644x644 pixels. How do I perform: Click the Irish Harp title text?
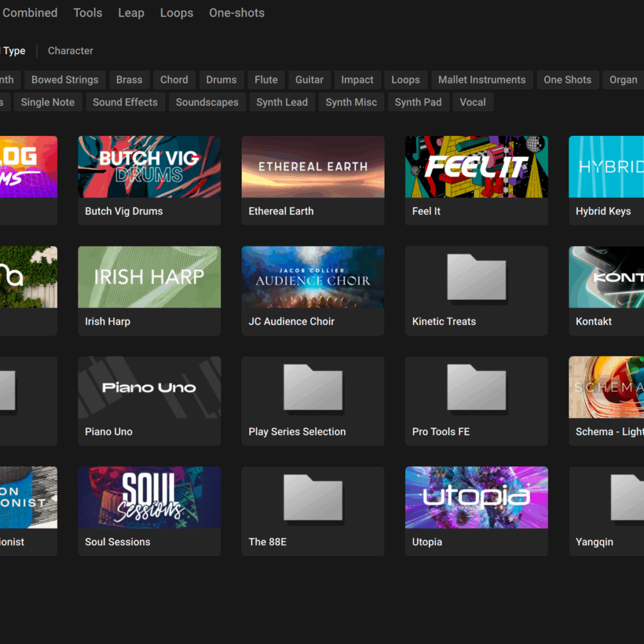[x=108, y=321]
